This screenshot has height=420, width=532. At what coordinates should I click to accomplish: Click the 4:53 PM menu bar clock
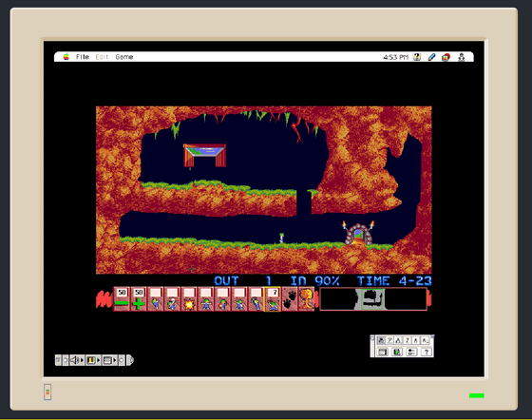[395, 57]
